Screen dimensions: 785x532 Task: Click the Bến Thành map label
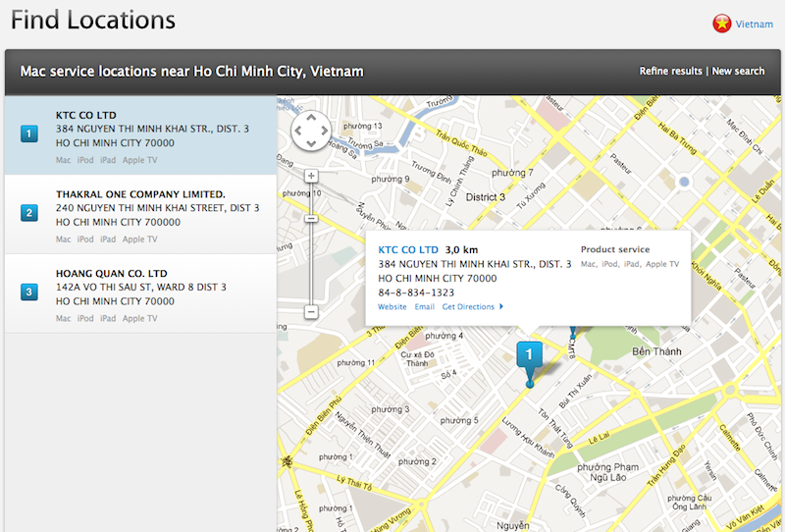click(x=656, y=351)
